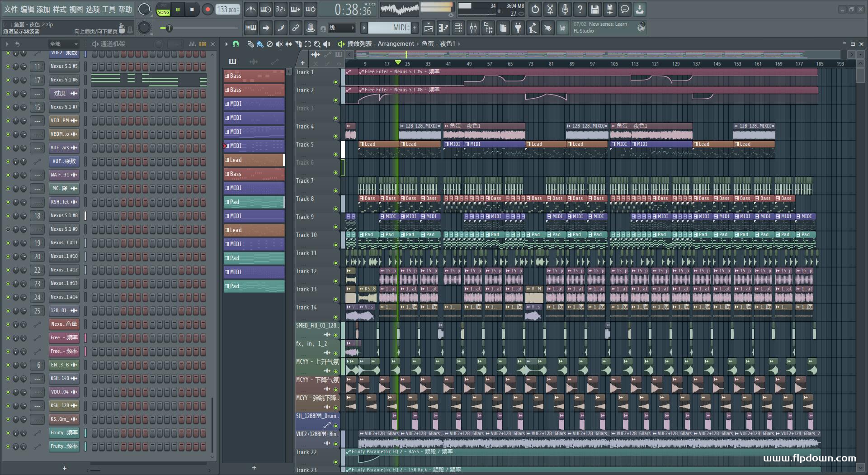Image resolution: width=868 pixels, height=475 pixels.
Task: Adjust the master pitch knob
Action: 144,28
